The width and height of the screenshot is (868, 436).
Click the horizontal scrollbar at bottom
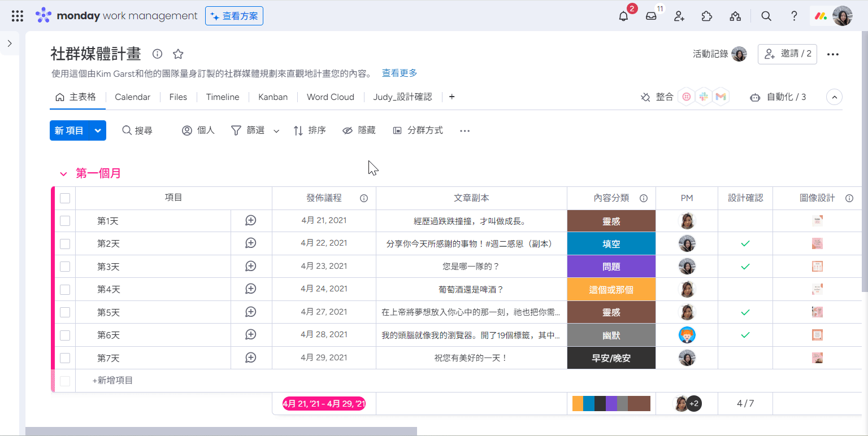click(221, 431)
